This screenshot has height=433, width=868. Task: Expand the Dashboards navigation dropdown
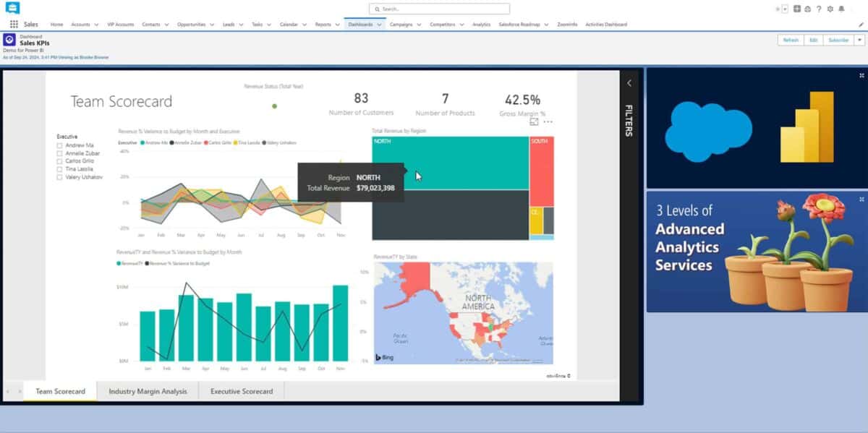(x=379, y=24)
